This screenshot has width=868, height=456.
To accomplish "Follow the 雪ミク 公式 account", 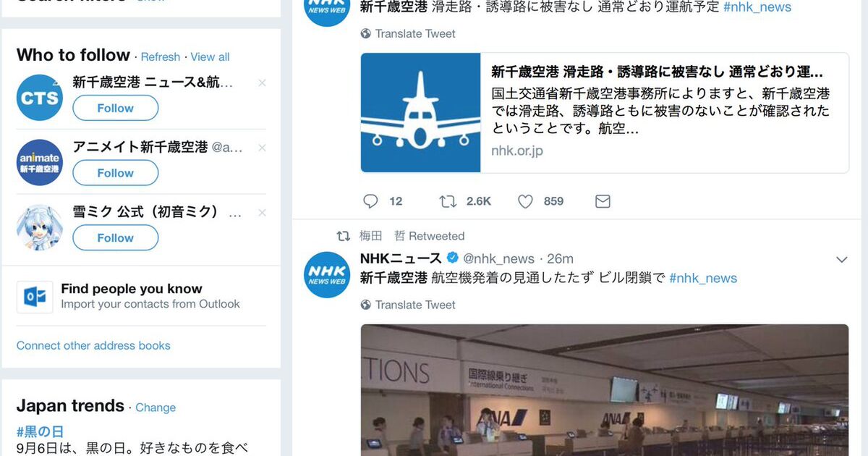I will tap(115, 237).
